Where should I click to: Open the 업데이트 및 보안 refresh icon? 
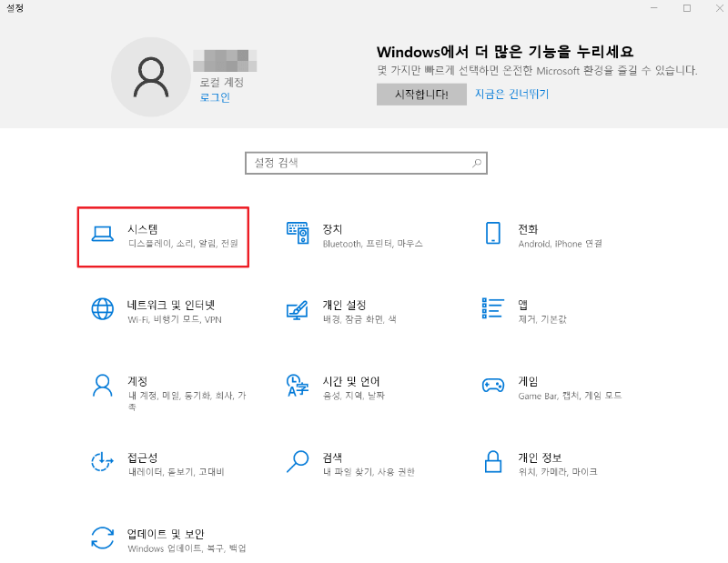(x=102, y=538)
